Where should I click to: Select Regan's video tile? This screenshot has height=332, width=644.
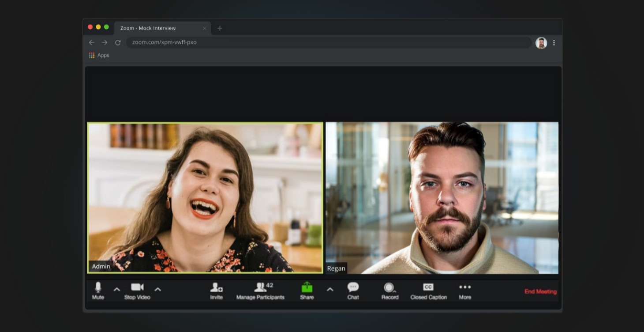point(442,198)
